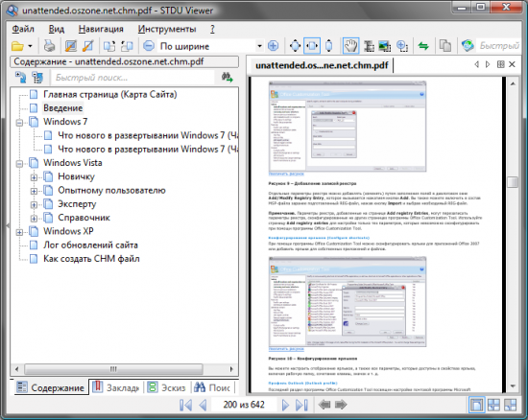Viewport: 528px width, 420px height.
Task: Activate the Hand tool
Action: point(350,46)
